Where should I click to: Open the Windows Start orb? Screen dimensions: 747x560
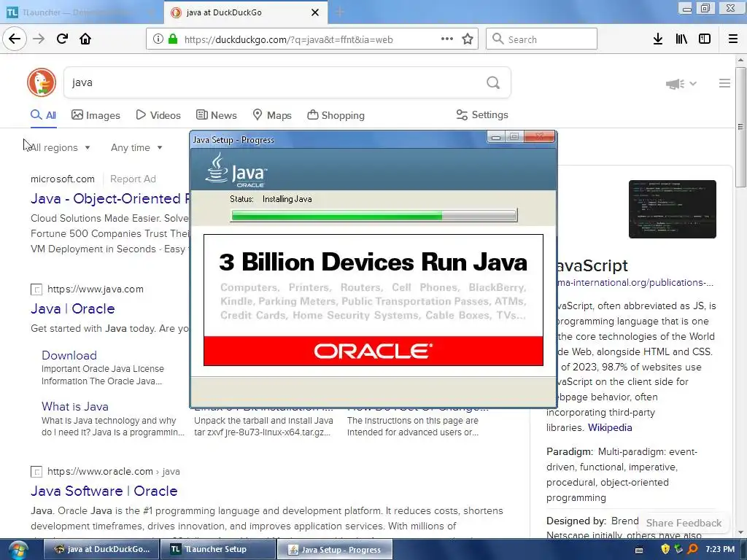[x=18, y=550]
